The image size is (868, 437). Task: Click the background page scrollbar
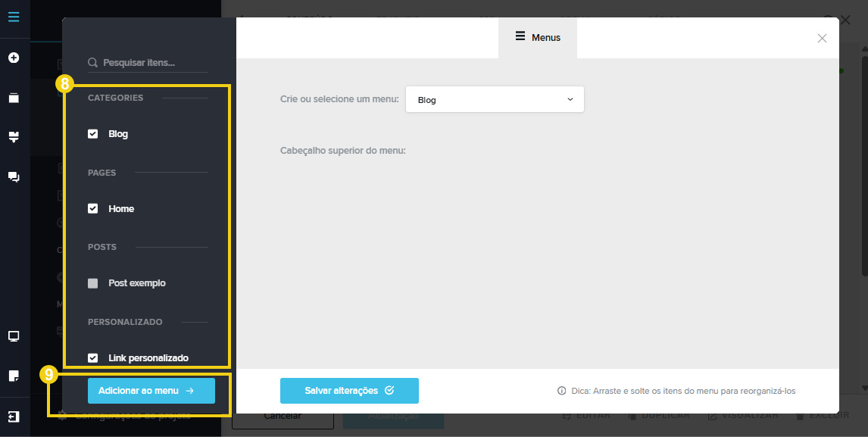(x=864, y=165)
